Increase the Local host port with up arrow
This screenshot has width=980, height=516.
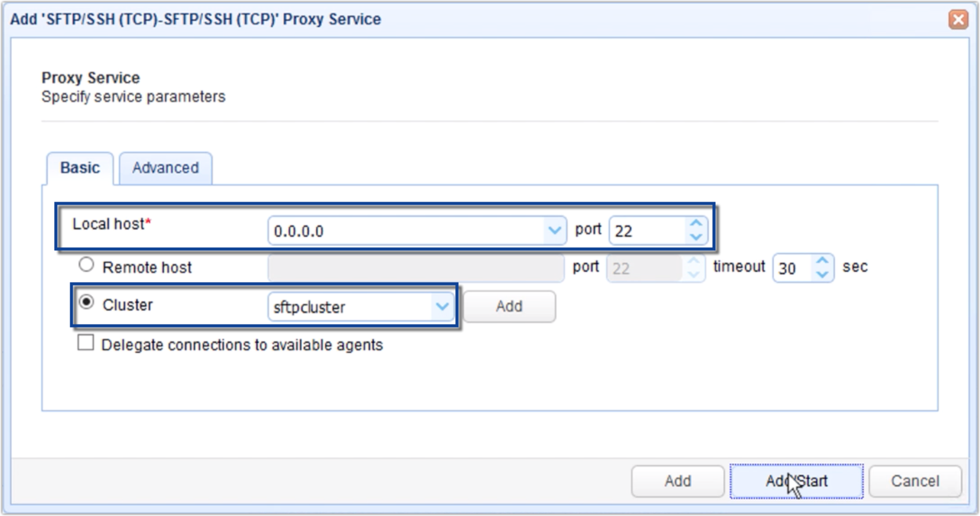(x=695, y=223)
